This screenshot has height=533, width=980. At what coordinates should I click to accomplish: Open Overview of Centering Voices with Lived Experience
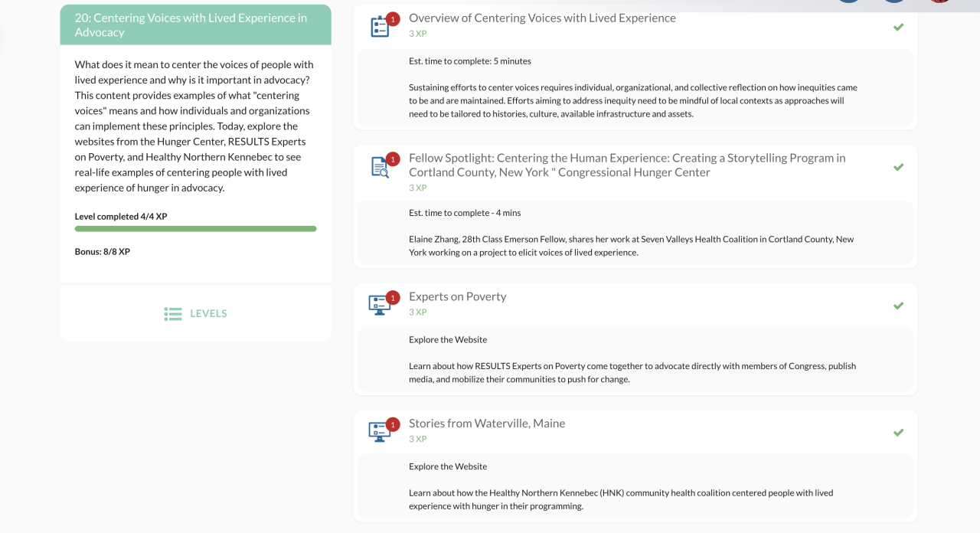(542, 18)
